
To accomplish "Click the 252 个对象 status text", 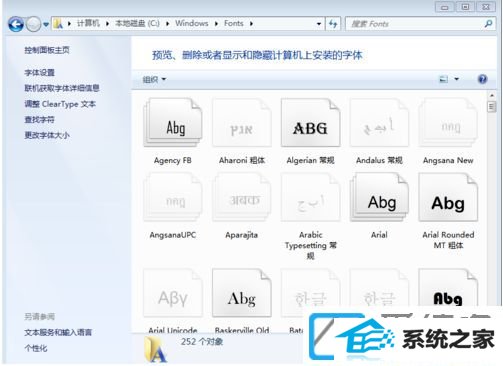I will [x=202, y=342].
